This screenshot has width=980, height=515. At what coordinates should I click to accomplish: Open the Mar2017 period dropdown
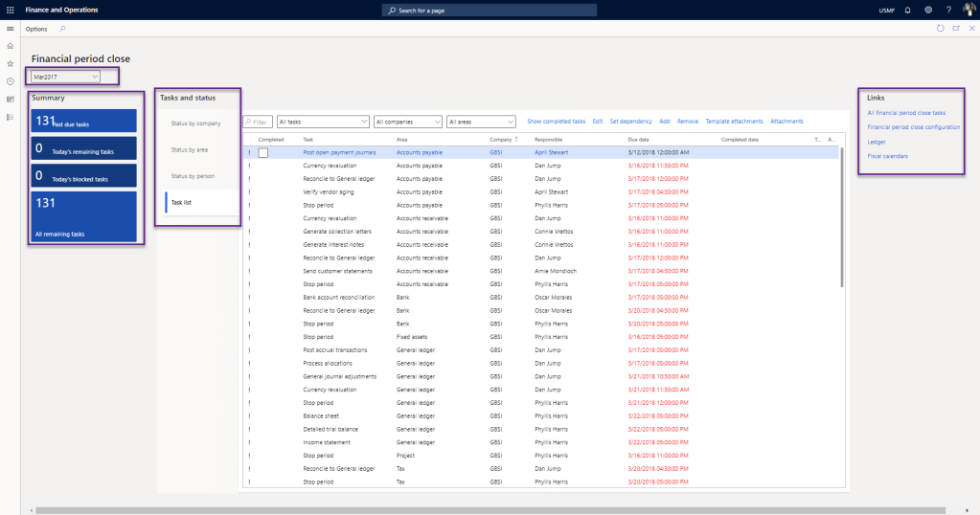(65, 76)
